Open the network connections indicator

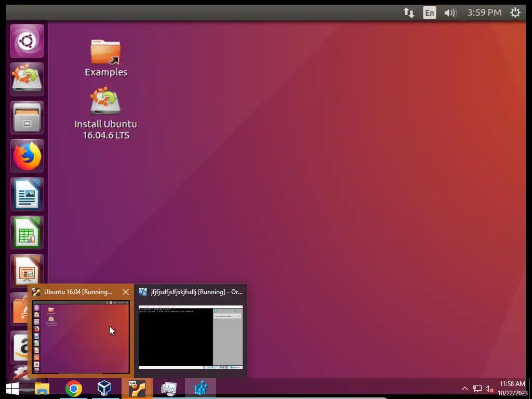coord(409,13)
